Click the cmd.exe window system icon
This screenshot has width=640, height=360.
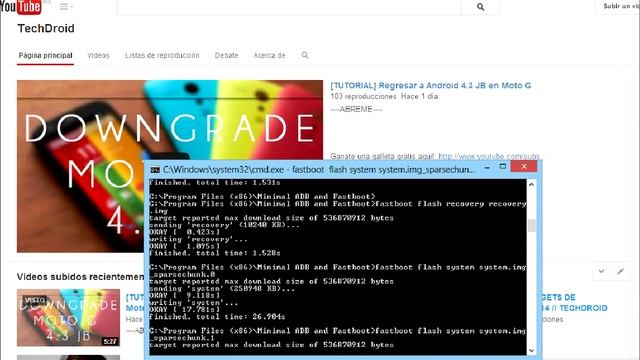tap(155, 169)
